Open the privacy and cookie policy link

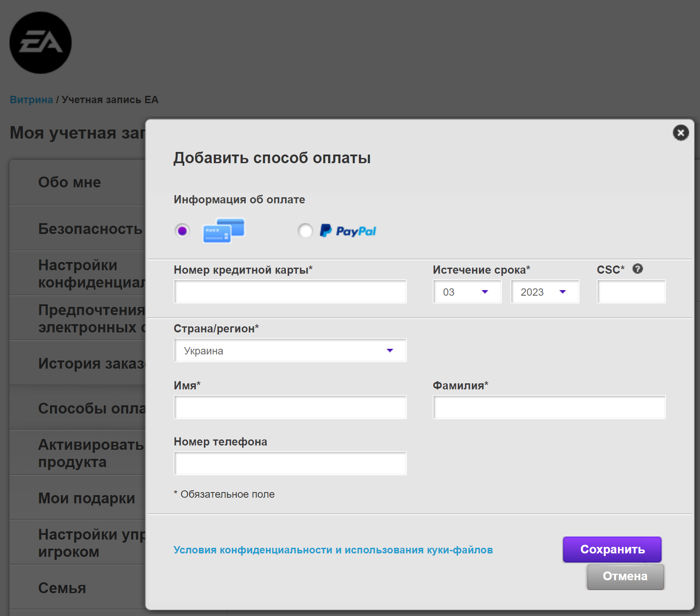click(333, 550)
